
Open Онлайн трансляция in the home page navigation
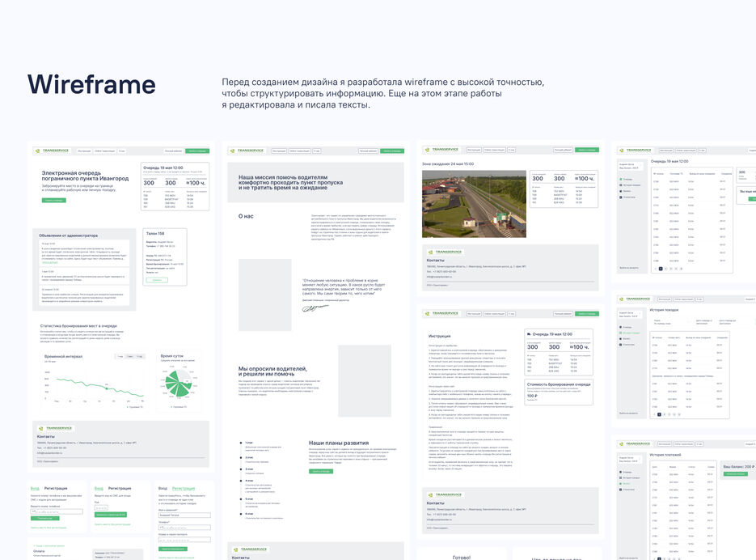click(x=104, y=151)
